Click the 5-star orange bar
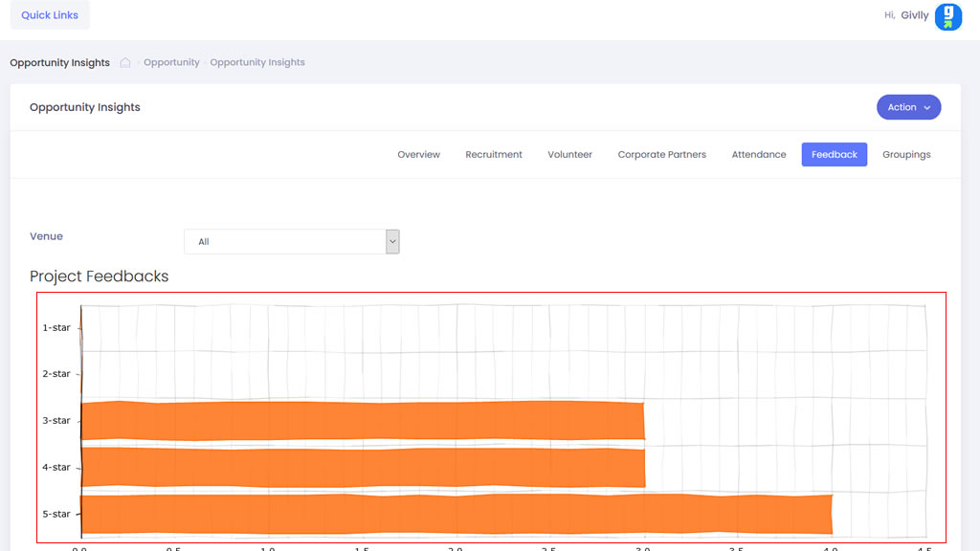 (x=456, y=514)
